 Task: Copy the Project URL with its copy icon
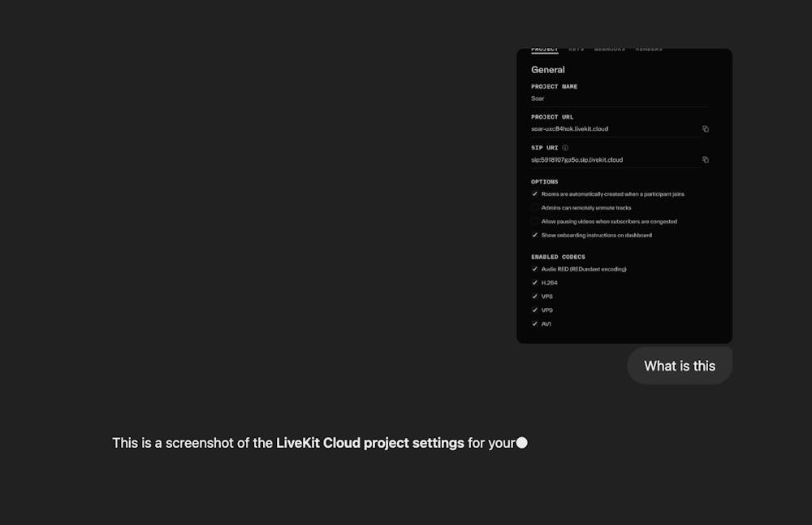[x=706, y=129]
